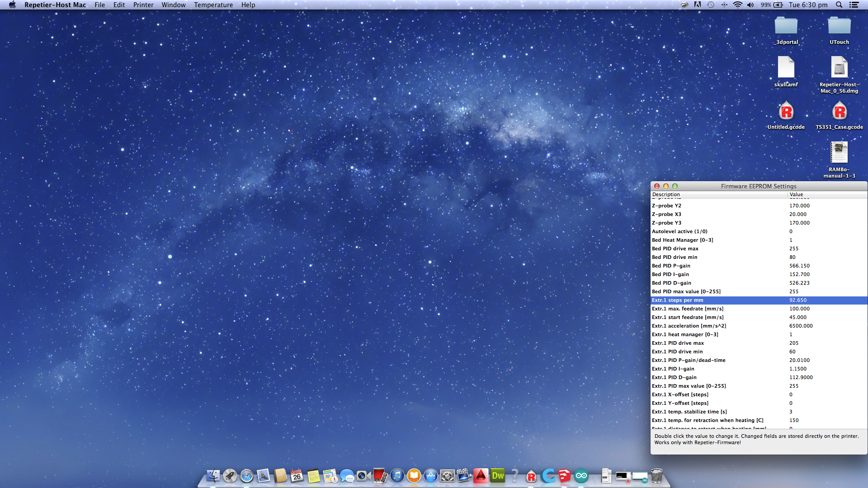This screenshot has height=488, width=868.
Task: Click the Extr.1 acceleration value 6500.000
Action: (x=801, y=326)
